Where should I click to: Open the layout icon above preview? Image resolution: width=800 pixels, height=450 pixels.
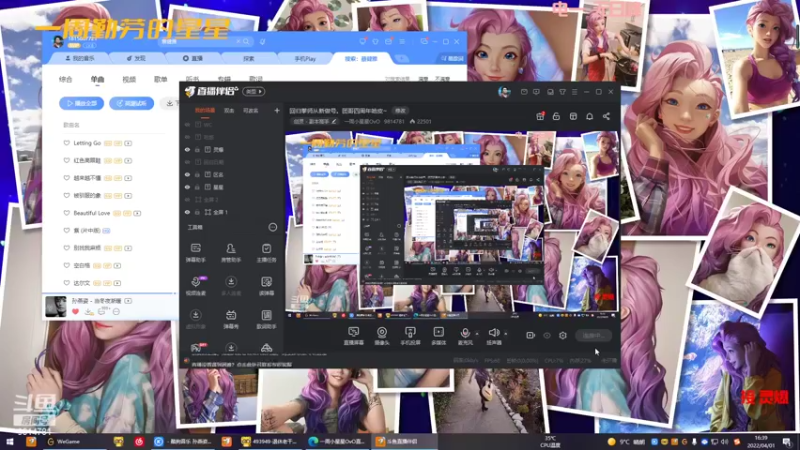click(573, 116)
